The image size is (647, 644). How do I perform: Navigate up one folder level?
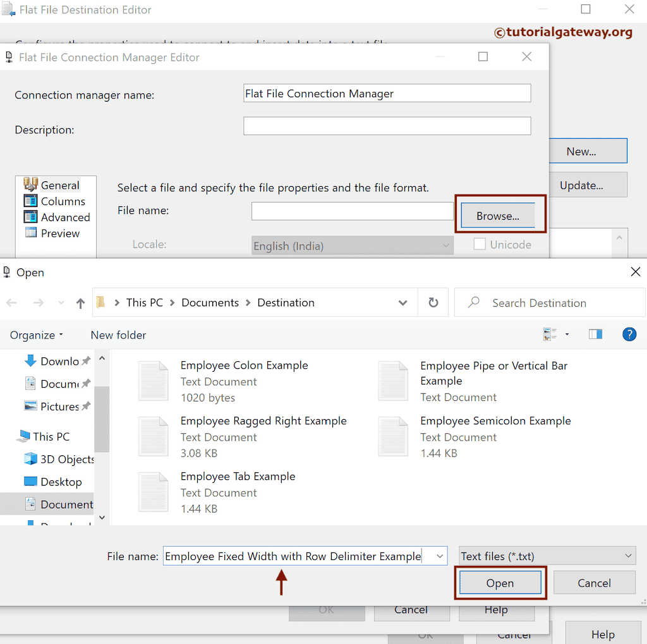pos(80,302)
